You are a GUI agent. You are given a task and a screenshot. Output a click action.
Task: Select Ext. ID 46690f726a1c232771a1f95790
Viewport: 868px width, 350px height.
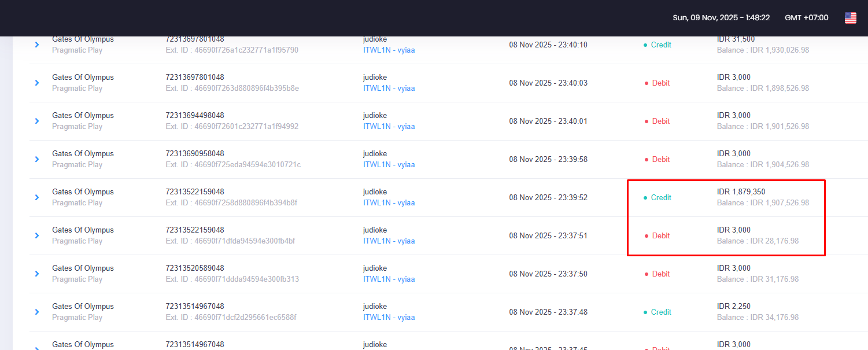232,50
